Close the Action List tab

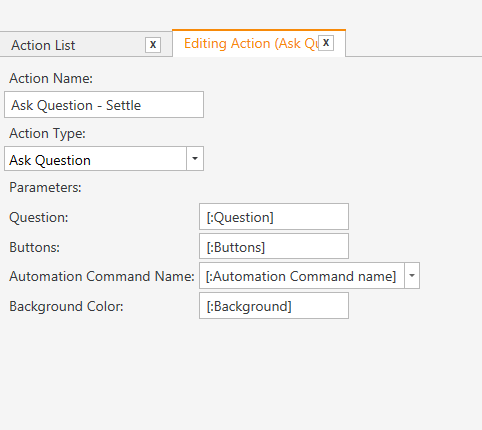pos(153,45)
